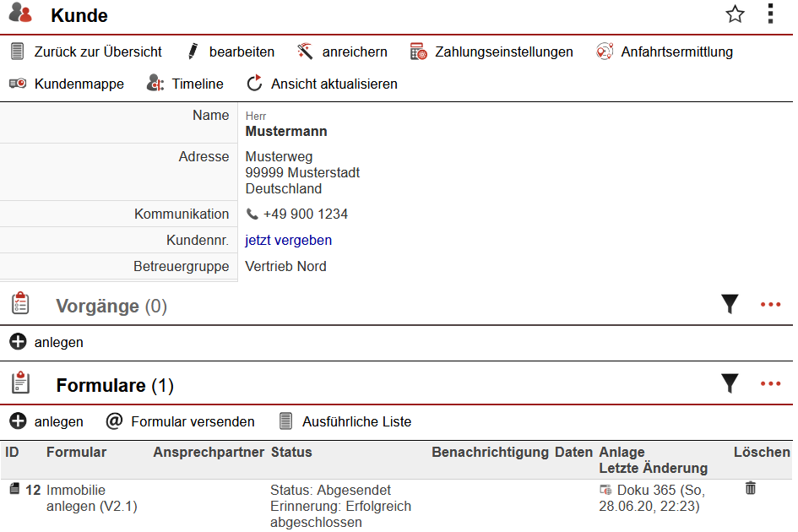The image size is (798, 532).
Task: Edit customer via bearbeiten label
Action: pos(242,52)
